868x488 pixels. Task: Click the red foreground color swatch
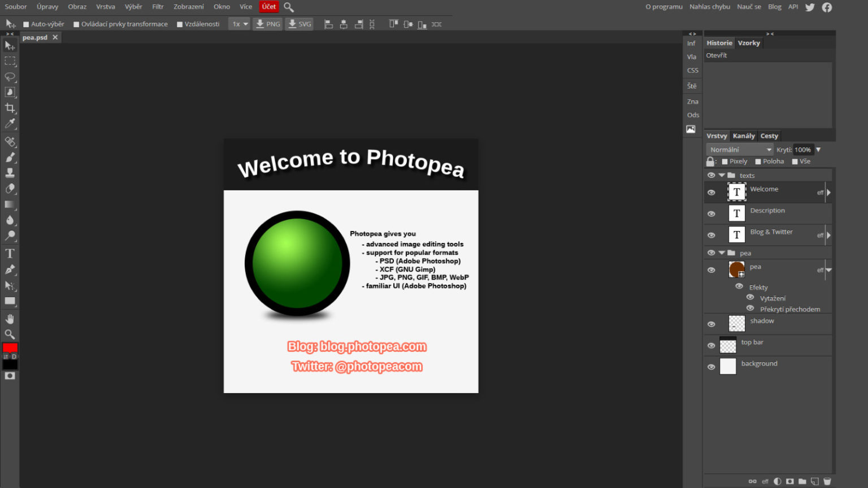pyautogui.click(x=10, y=348)
